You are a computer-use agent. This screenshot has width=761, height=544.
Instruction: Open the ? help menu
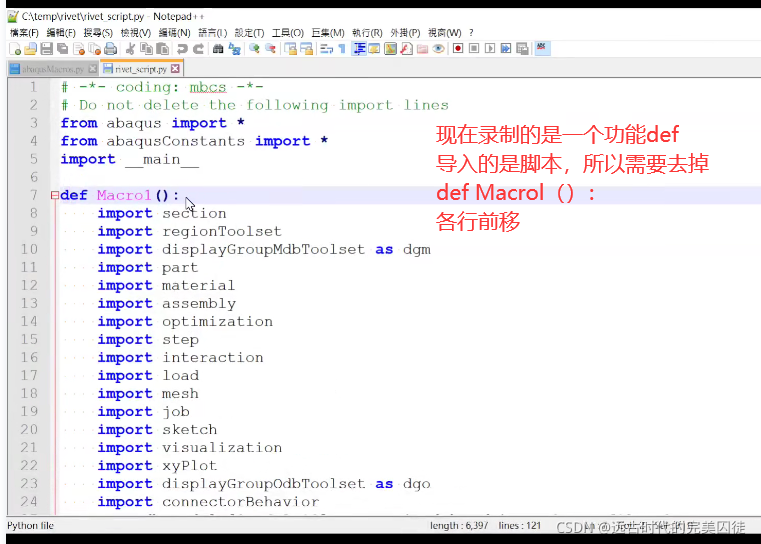point(471,33)
